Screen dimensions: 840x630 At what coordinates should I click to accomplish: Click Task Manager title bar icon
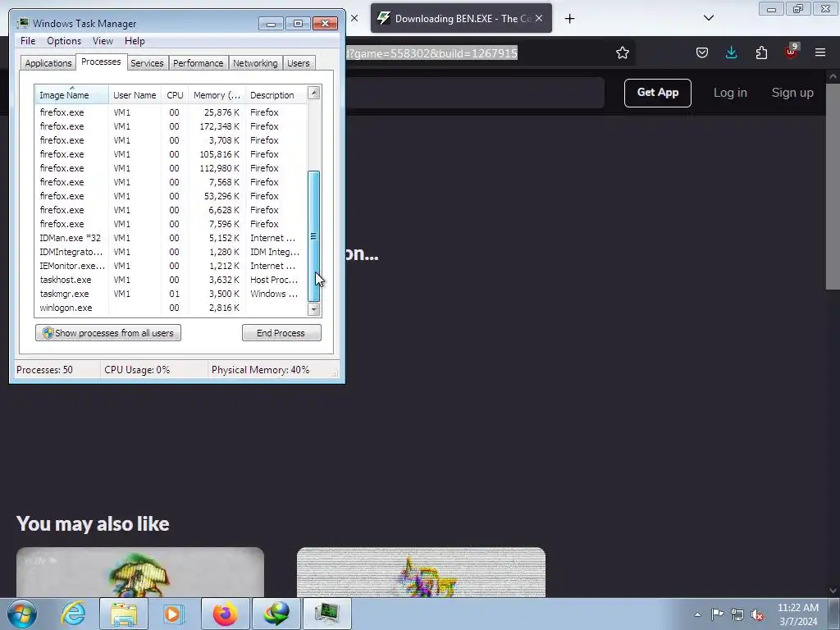point(22,23)
